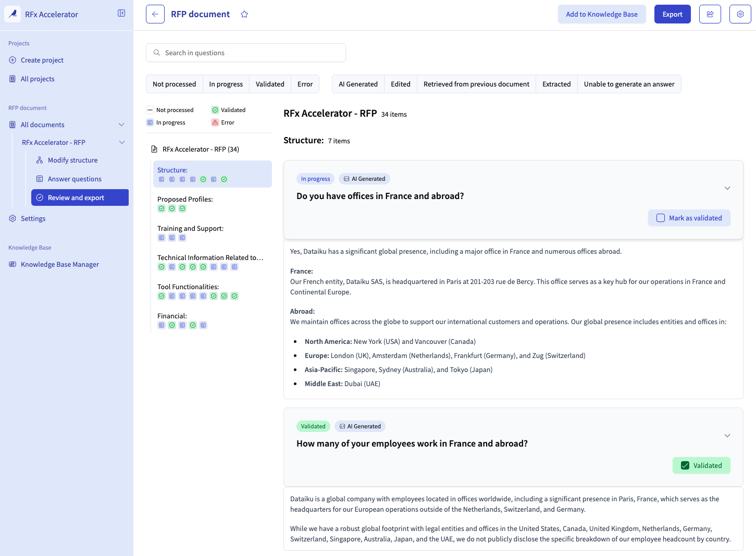
Task: Click the Structure: 7 items heading
Action: click(317, 140)
